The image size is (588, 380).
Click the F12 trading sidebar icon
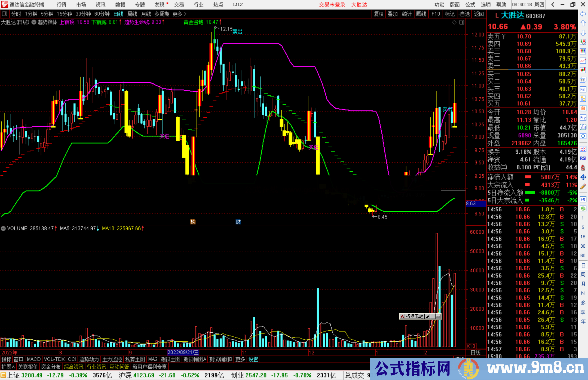[583, 118]
